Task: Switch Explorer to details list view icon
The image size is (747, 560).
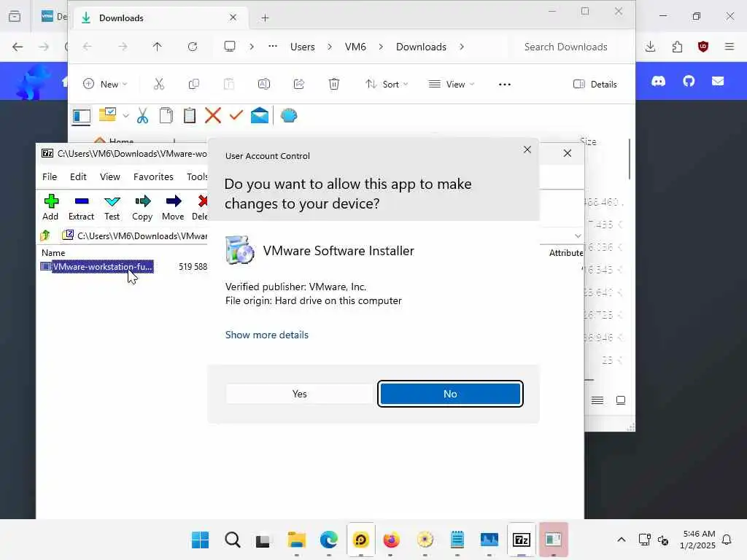Action: point(597,400)
